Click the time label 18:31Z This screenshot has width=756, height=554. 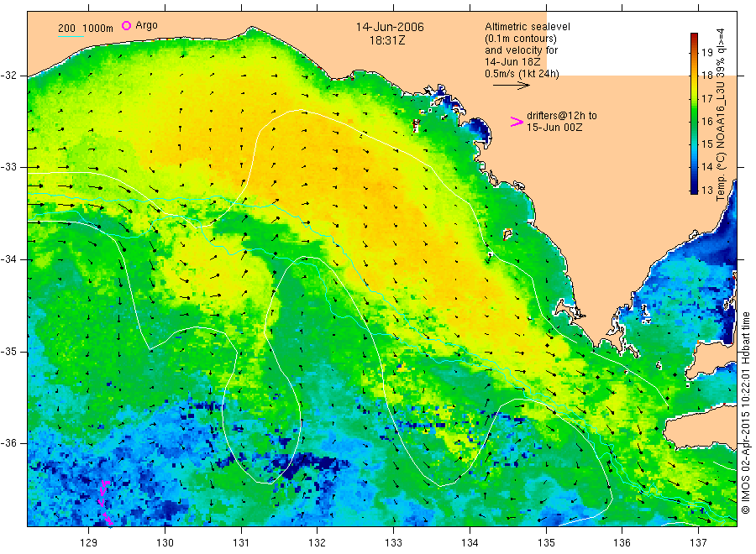[386, 40]
